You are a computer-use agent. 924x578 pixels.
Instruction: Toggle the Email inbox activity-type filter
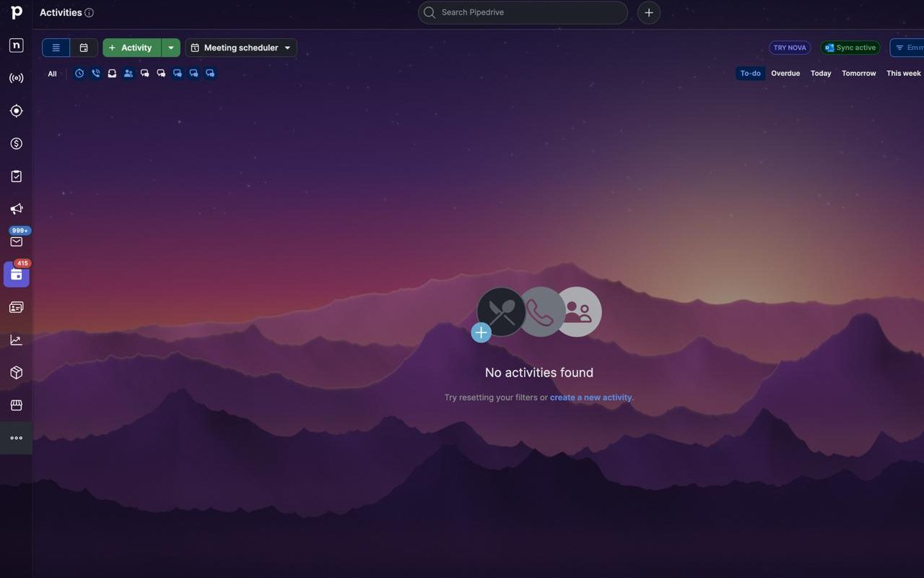click(112, 74)
